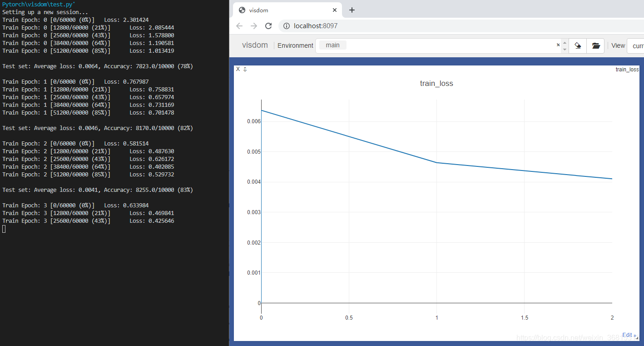
Task: Click the resize handle of train_loss pane
Action: click(x=636, y=338)
